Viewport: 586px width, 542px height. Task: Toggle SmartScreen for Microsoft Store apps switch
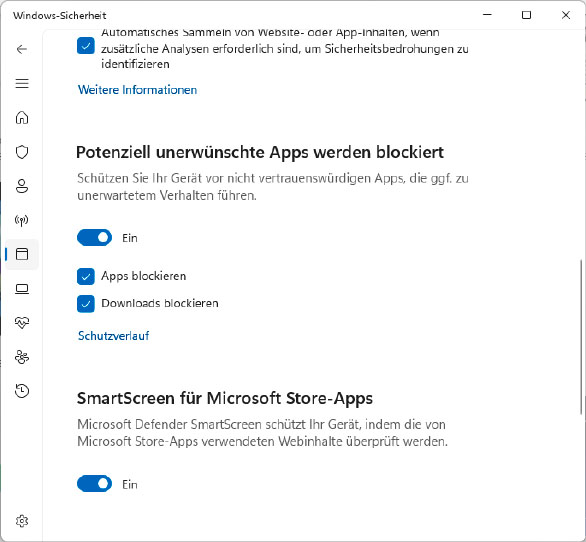pyautogui.click(x=94, y=484)
